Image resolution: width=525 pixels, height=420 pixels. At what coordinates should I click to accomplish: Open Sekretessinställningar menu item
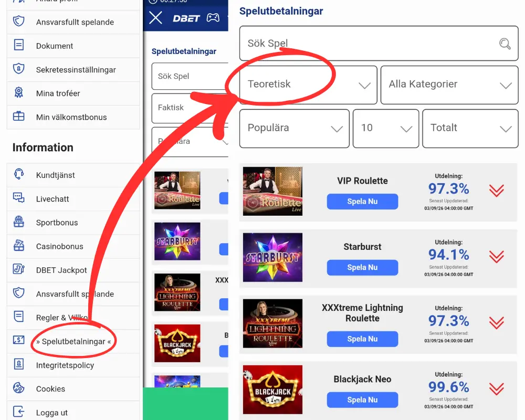coord(73,69)
